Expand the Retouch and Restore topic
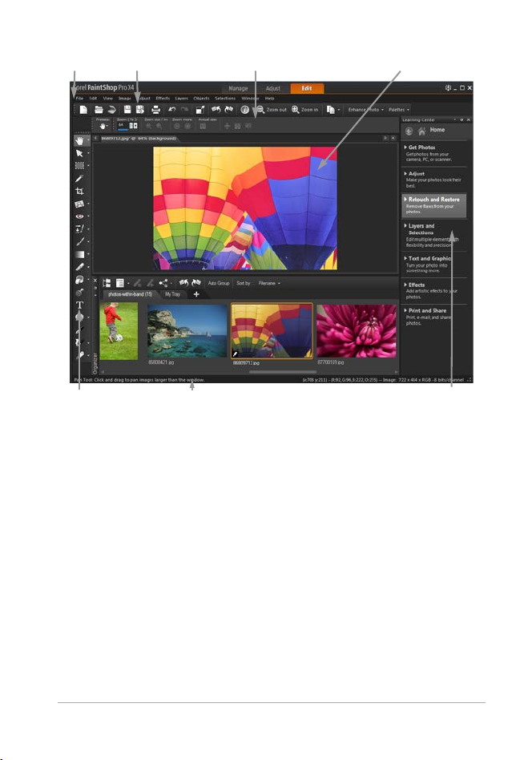This screenshot has width=532, height=760. (x=432, y=199)
